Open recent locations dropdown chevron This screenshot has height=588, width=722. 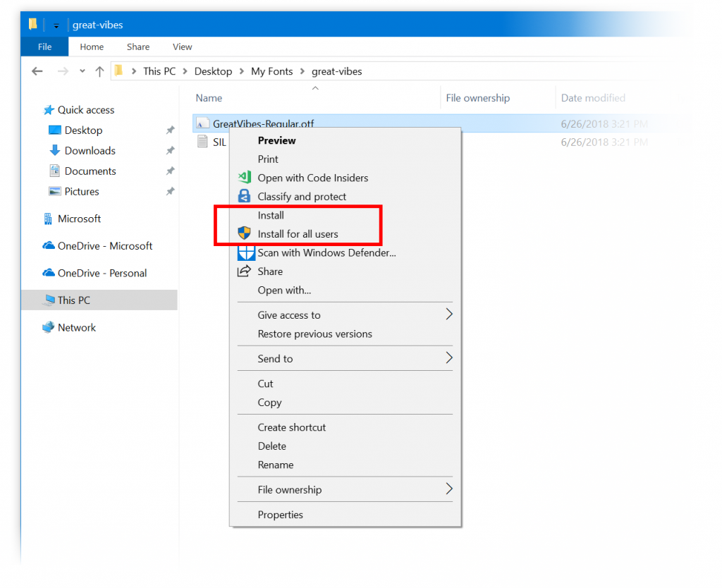(82, 71)
